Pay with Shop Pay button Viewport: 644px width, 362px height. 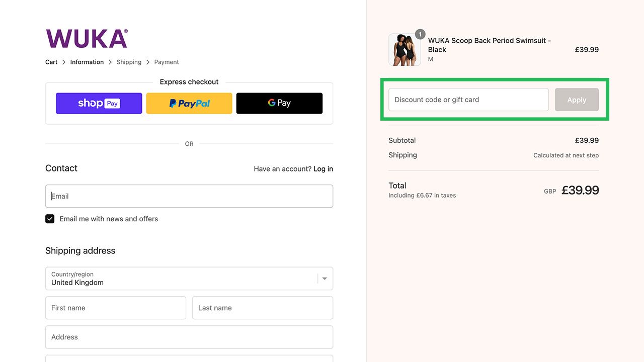click(99, 103)
